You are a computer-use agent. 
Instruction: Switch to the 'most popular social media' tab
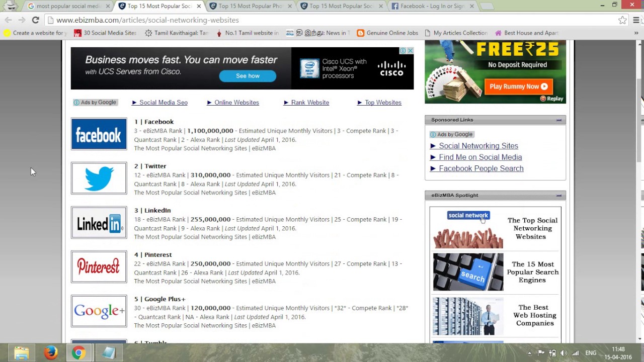coord(69,6)
